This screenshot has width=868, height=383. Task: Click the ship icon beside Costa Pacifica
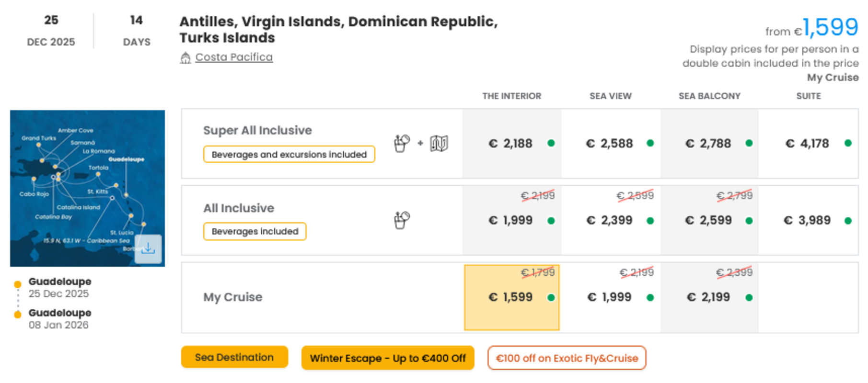(185, 58)
